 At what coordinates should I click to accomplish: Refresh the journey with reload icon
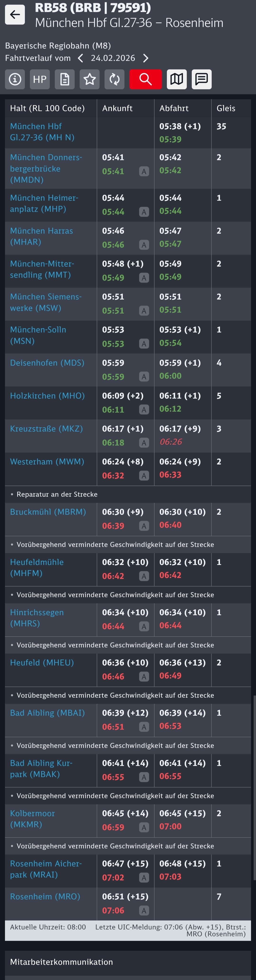coord(114,79)
